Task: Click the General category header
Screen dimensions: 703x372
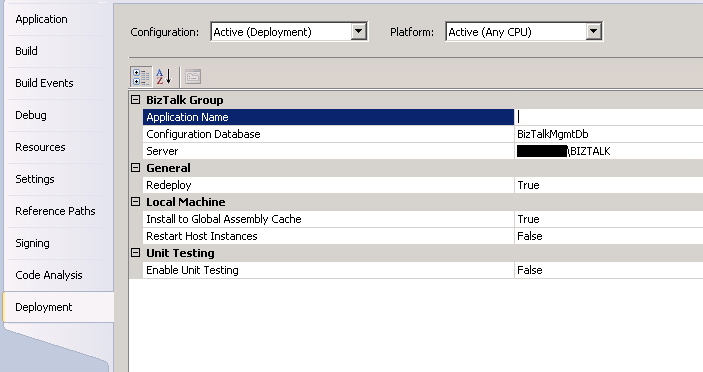Action: coord(168,168)
